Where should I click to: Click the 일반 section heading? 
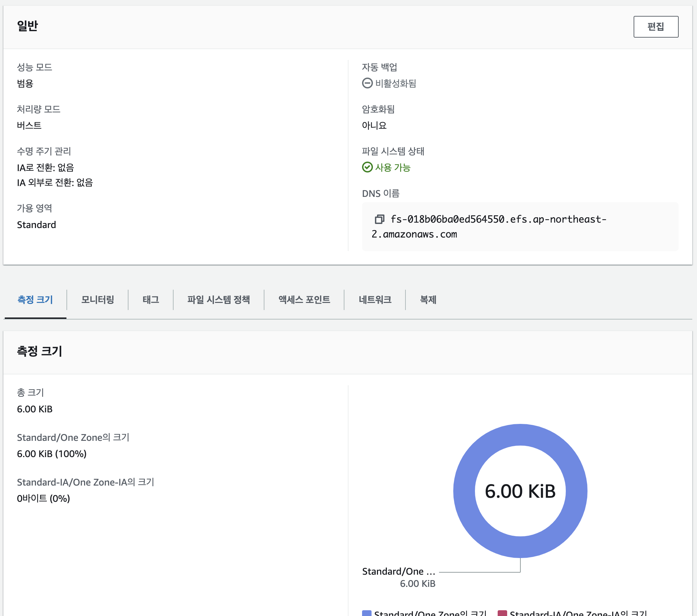pyautogui.click(x=27, y=26)
